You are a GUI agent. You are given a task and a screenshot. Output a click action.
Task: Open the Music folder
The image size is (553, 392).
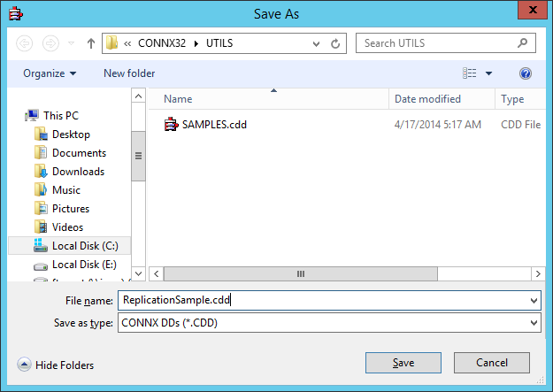[x=66, y=190]
